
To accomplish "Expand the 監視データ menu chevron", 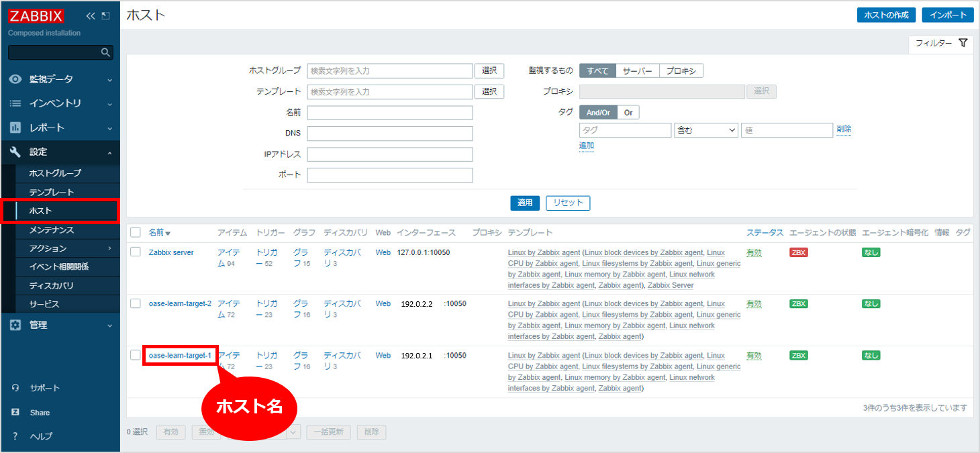I will [x=109, y=80].
